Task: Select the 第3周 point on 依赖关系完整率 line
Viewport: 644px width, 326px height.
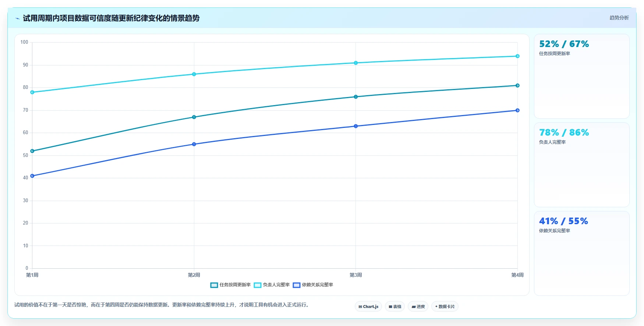Action: click(356, 126)
